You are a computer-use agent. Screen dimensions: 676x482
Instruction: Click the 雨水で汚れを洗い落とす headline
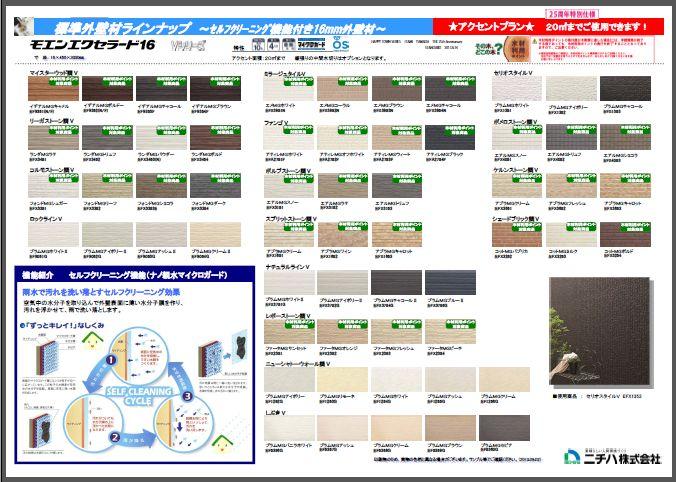[101, 292]
